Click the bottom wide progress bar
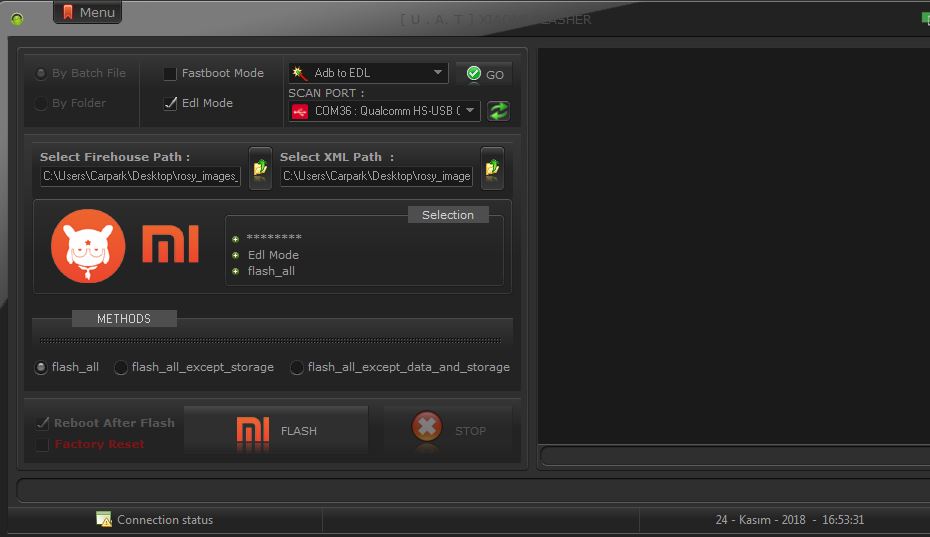Image resolution: width=930 pixels, height=537 pixels. pyautogui.click(x=473, y=491)
